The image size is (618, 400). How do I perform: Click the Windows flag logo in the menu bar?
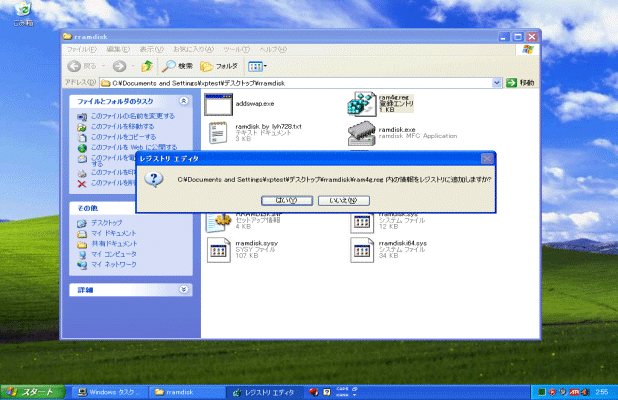[528, 49]
